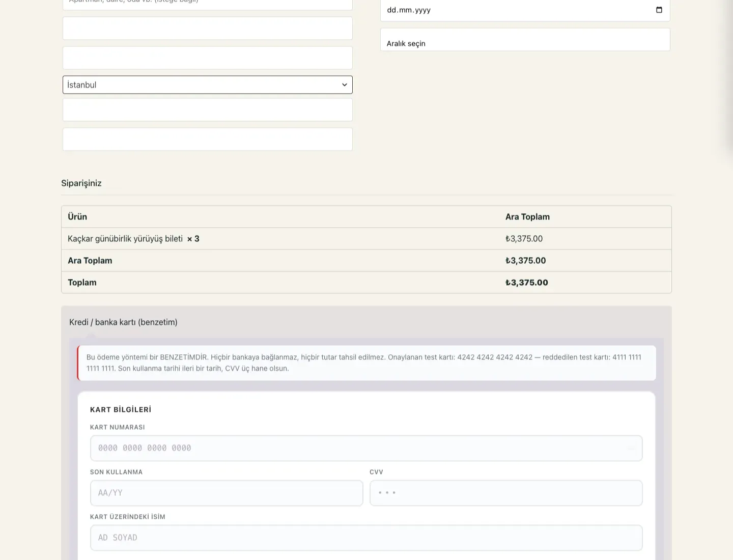The width and height of the screenshot is (733, 560).
Task: Open the 'Aralık seçin' time slot selector
Action: pos(525,40)
